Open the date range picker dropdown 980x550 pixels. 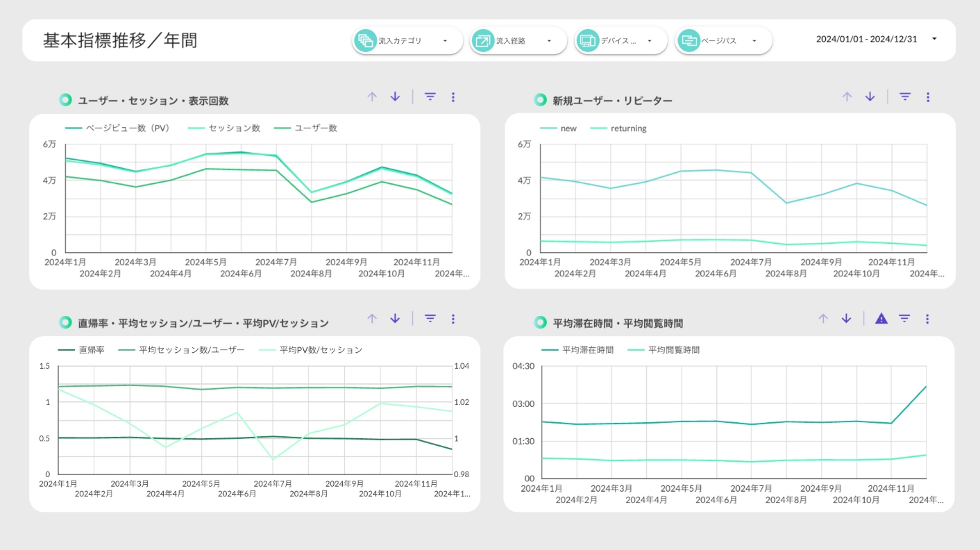click(877, 39)
